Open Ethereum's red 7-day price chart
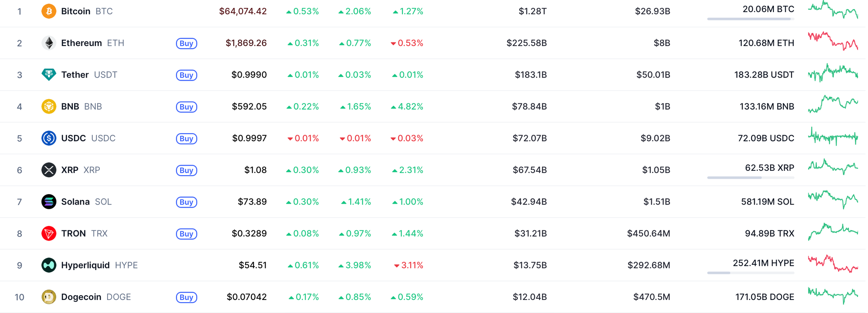 click(833, 41)
